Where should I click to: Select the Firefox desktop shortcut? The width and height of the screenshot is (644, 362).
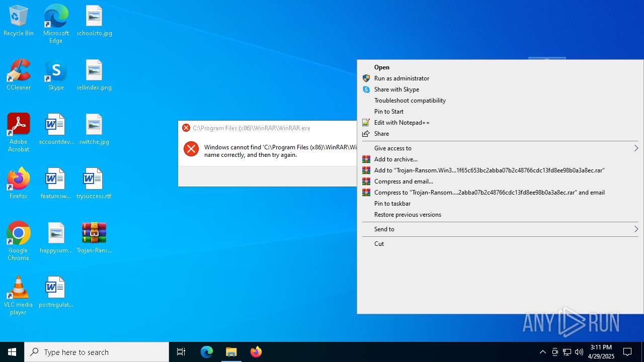[19, 184]
